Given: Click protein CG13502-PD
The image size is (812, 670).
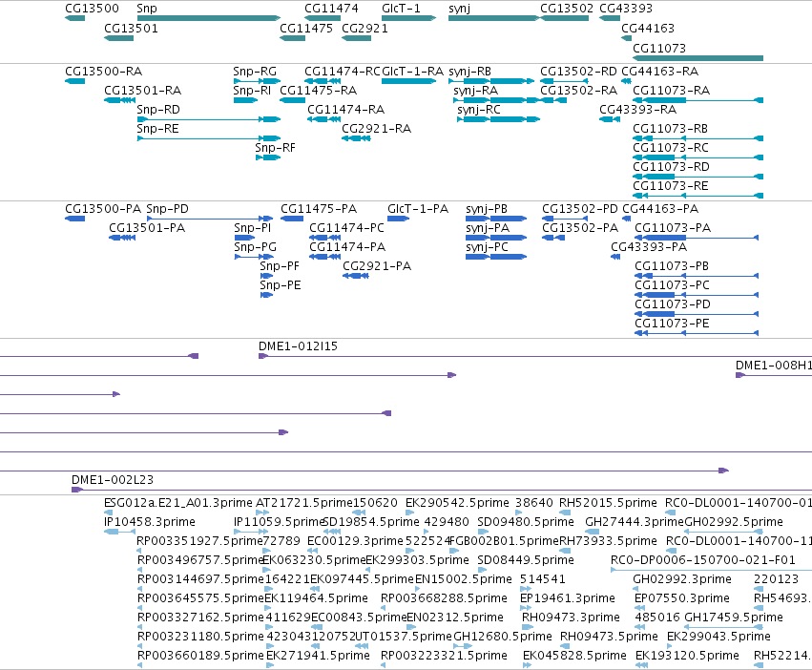Looking at the screenshot, I should click(x=565, y=219).
